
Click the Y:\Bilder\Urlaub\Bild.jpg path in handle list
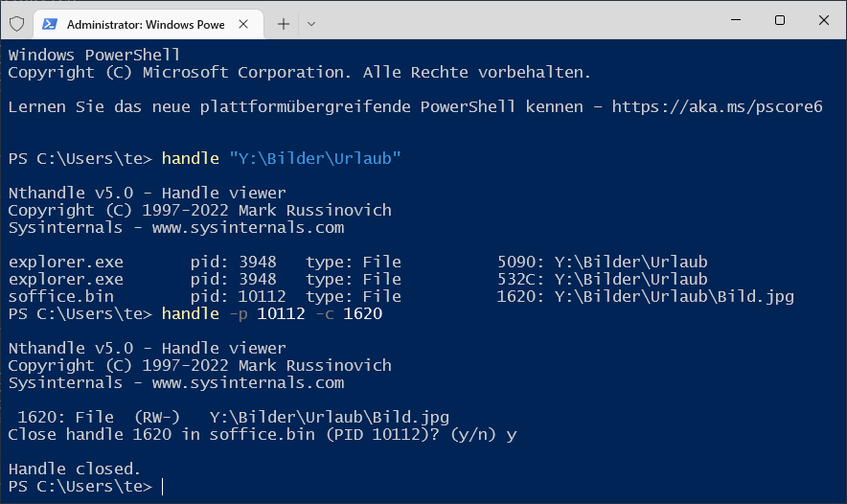(x=675, y=297)
